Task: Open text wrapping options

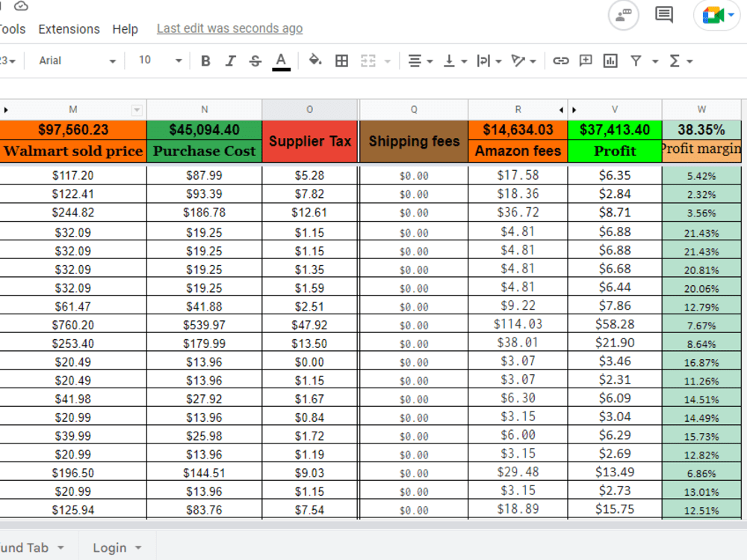Action: (x=489, y=61)
